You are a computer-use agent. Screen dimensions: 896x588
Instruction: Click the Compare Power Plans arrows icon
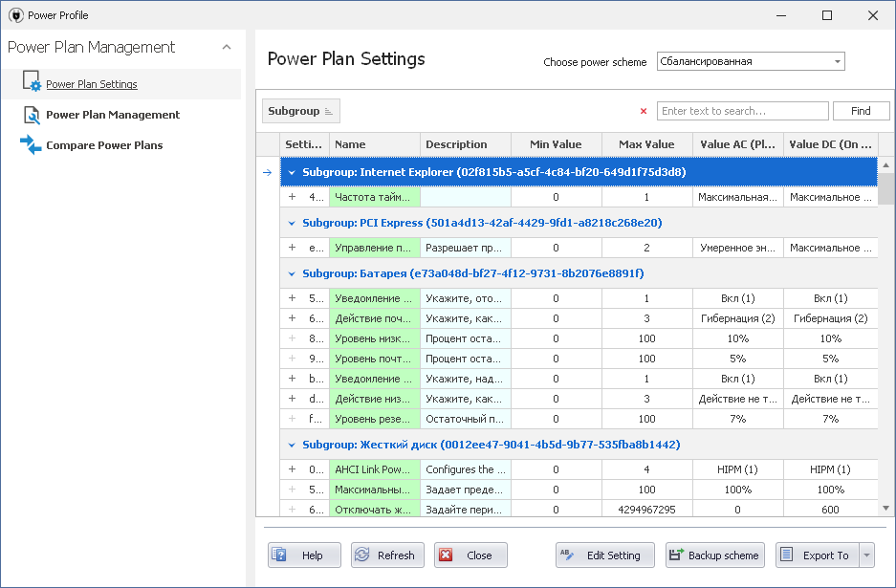coord(31,145)
